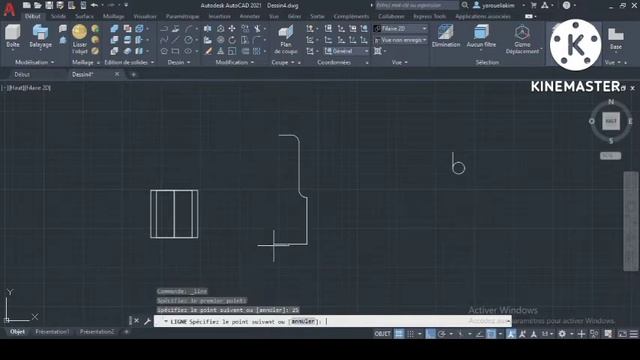Expand the Modélisation panel
Viewport: 640px width, 360px height.
(35, 62)
